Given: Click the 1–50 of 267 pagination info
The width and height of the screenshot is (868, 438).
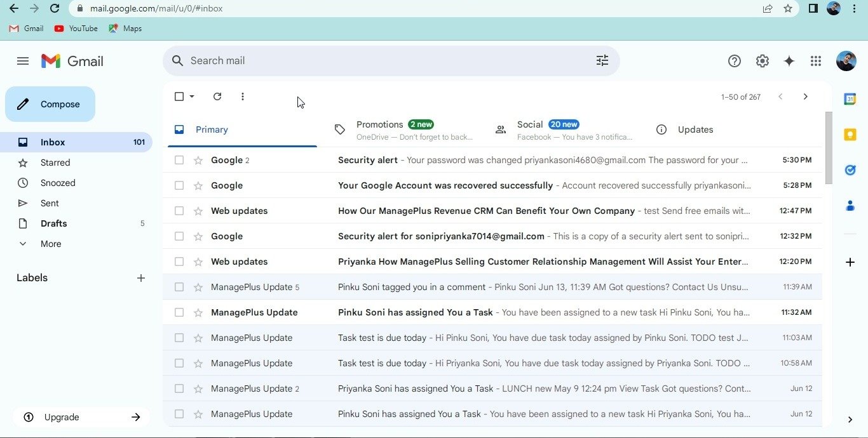Looking at the screenshot, I should tap(741, 97).
